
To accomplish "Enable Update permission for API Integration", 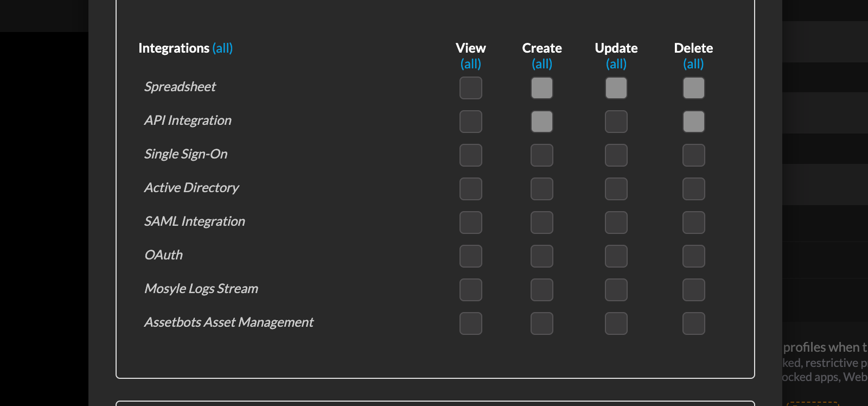I will [616, 122].
